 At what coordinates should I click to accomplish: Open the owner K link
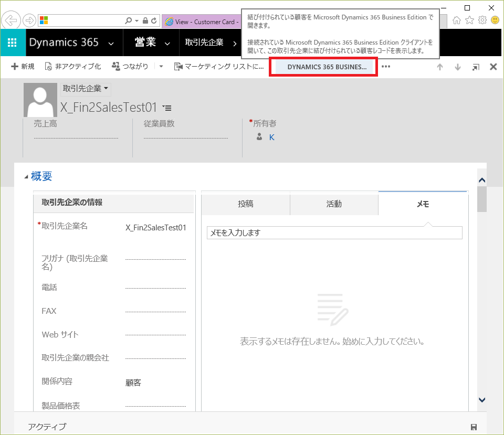coord(271,137)
